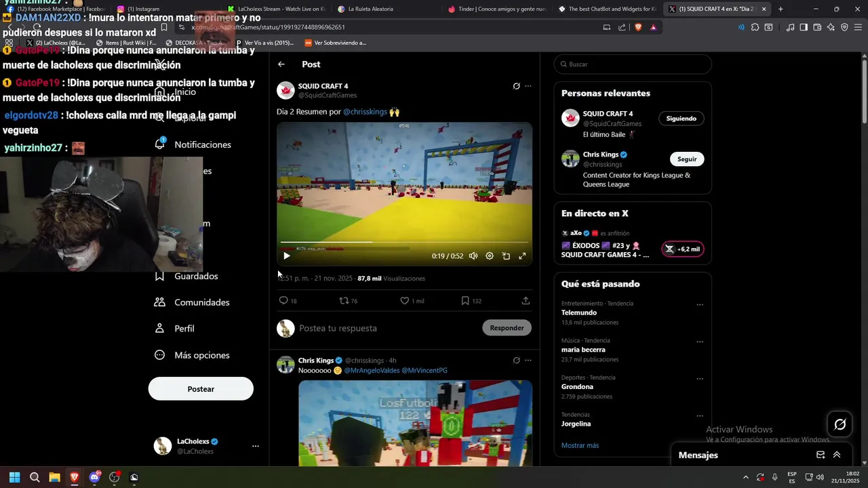The image size is (868, 488).
Task: Open options for maria becerra trend
Action: tap(700, 342)
